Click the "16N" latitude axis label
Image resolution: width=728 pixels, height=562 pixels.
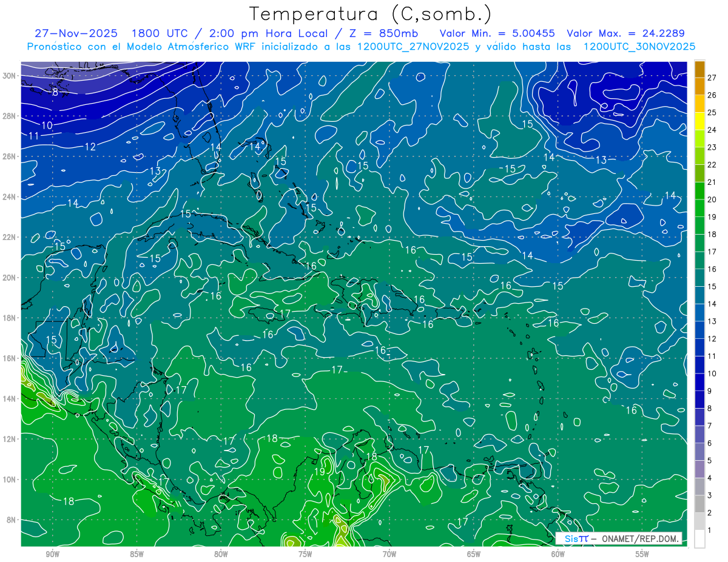[9, 358]
